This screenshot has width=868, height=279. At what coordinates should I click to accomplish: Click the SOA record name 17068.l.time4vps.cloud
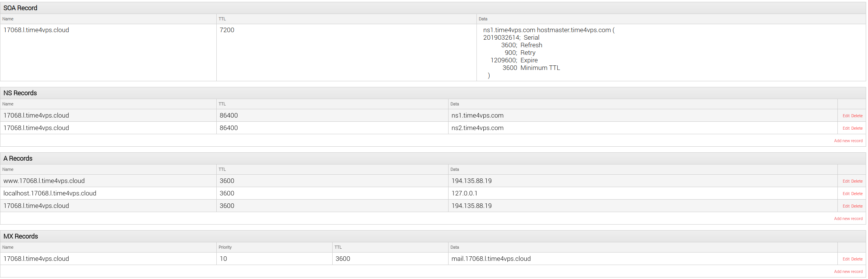[x=36, y=30]
